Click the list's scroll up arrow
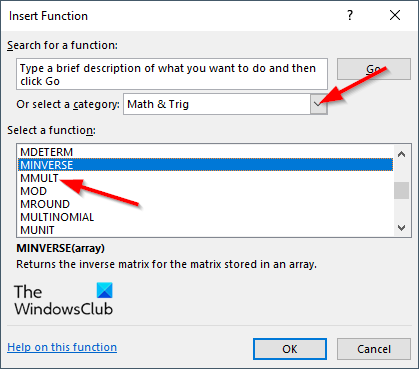Viewport: 419px width, 369px height. pos(402,154)
